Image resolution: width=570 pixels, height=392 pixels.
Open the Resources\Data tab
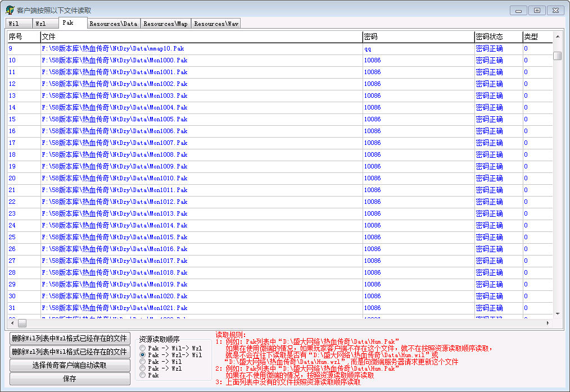pyautogui.click(x=113, y=24)
